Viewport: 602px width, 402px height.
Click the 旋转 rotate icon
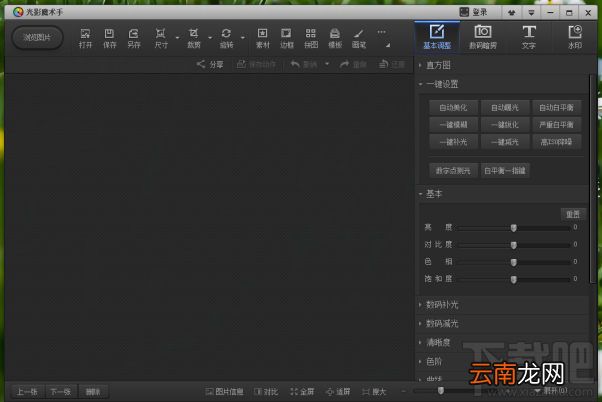(226, 38)
